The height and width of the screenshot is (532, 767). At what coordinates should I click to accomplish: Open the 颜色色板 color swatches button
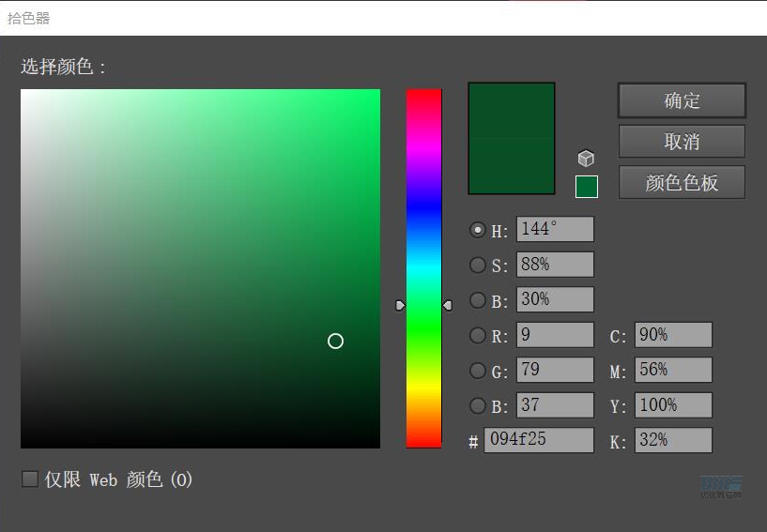click(682, 183)
